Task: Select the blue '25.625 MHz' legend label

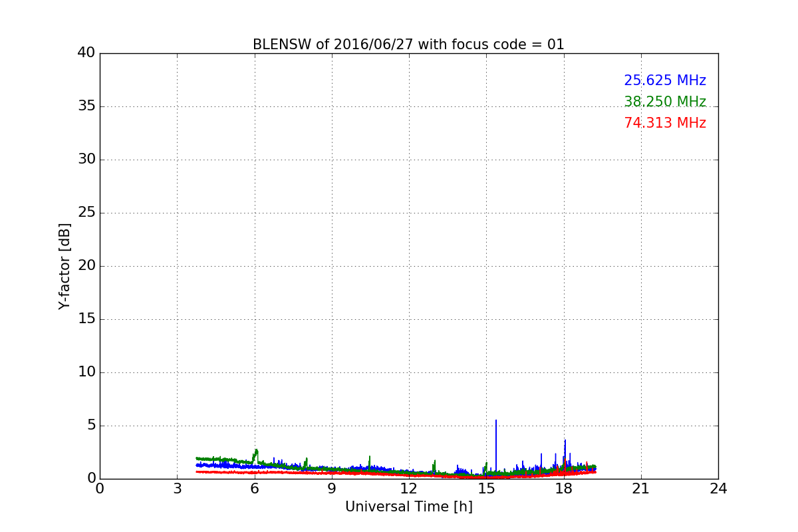Action: point(665,80)
